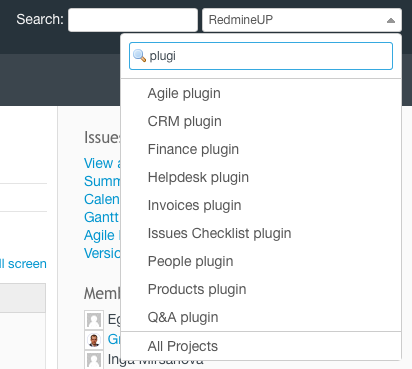Open the Gantt link in sidebar

click(101, 217)
